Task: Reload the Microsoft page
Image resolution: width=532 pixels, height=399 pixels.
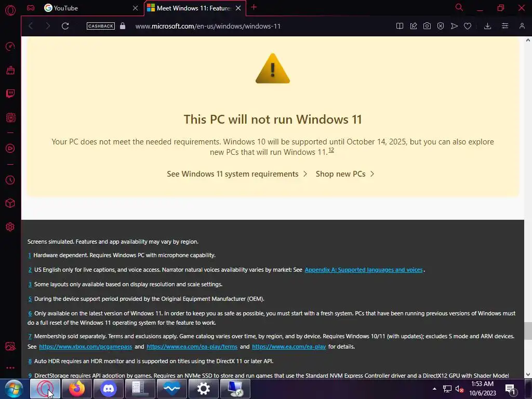Action: 65,26
